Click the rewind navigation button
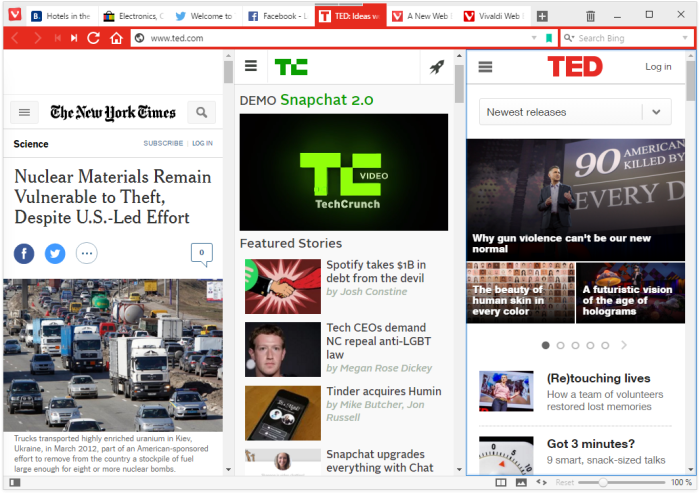700x494 pixels. (58, 38)
